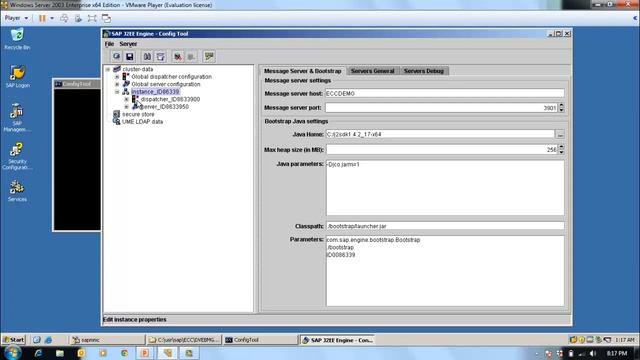Screen dimensions: 640x360
Task: Open File Explorer on host taskbar
Action: (x=60, y=353)
